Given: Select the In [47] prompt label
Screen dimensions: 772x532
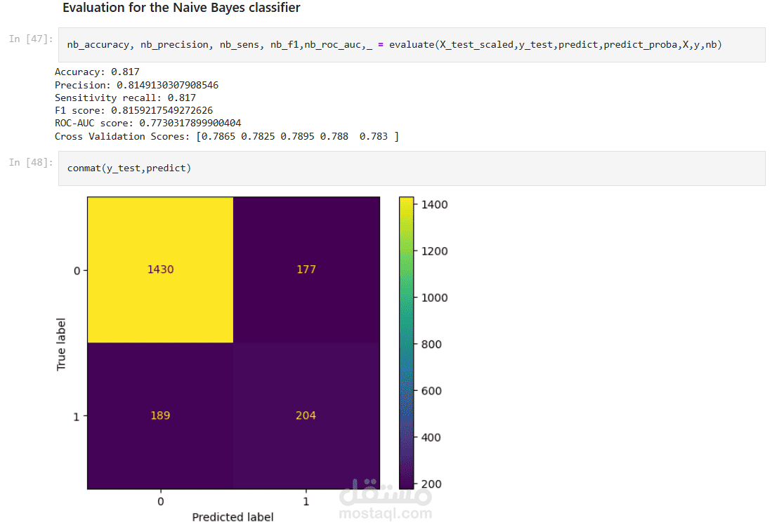Looking at the screenshot, I should tap(30, 39).
